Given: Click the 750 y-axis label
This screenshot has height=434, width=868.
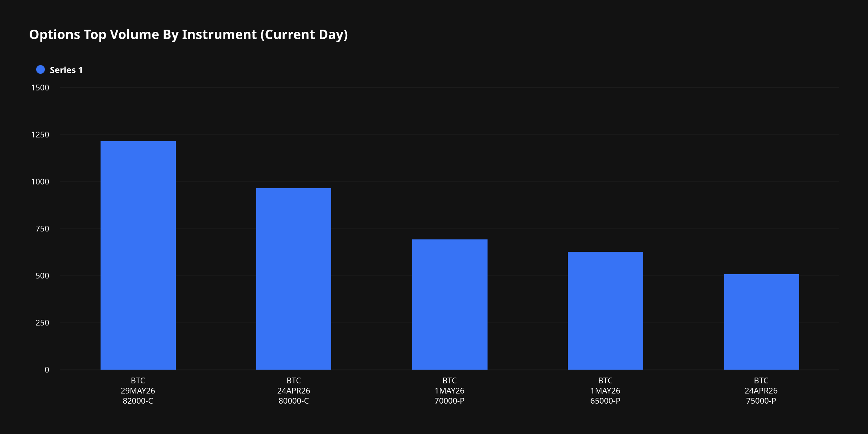Looking at the screenshot, I should (42, 229).
